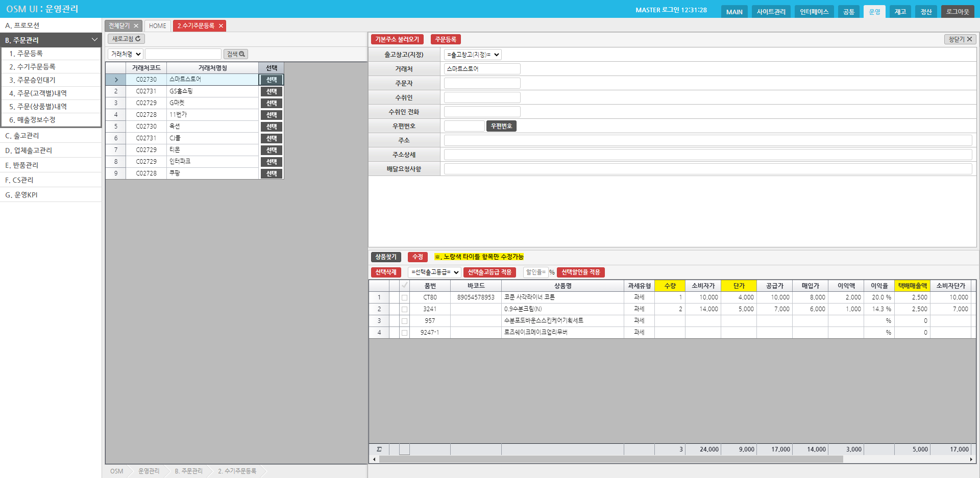This screenshot has height=478, width=980.
Task: Click the 운영관리 breadcrumb link
Action: tap(149, 471)
